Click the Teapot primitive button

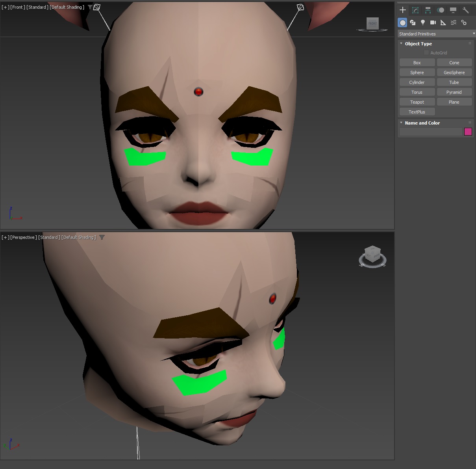[x=417, y=102]
